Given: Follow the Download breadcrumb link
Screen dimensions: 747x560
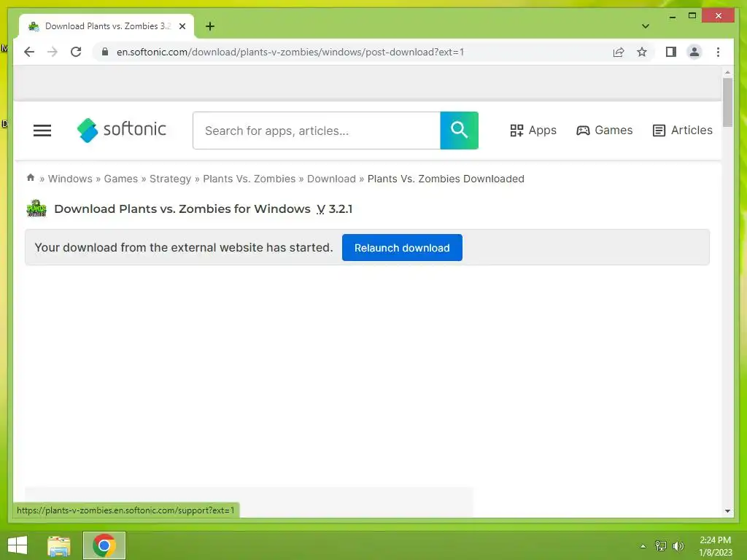Looking at the screenshot, I should (331, 179).
